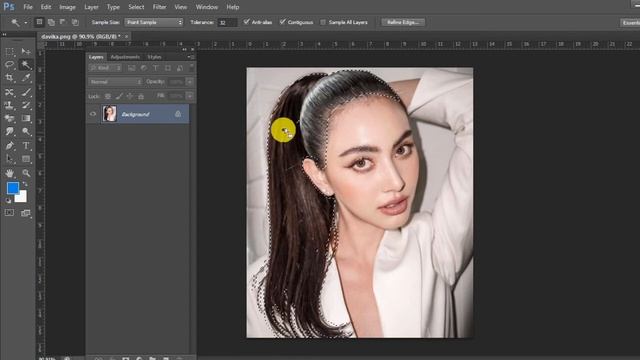This screenshot has height=360, width=640.
Task: Uncheck the Contiguous checkbox
Action: pos(282,22)
